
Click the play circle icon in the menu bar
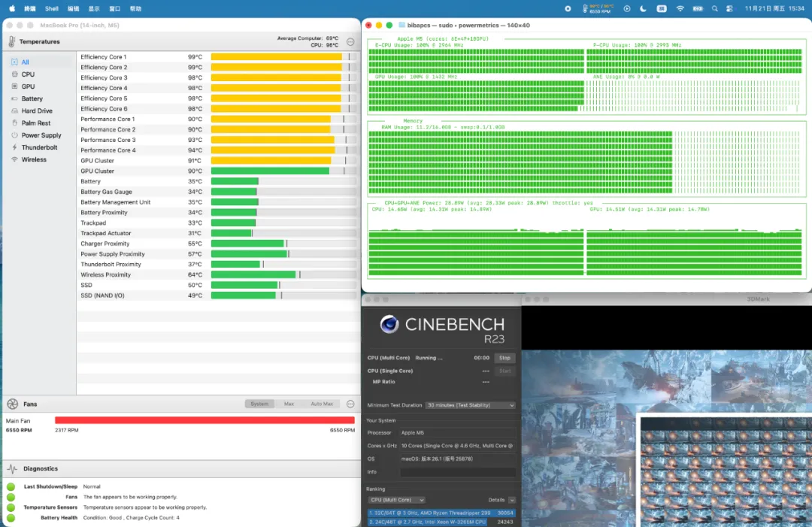pos(626,8)
